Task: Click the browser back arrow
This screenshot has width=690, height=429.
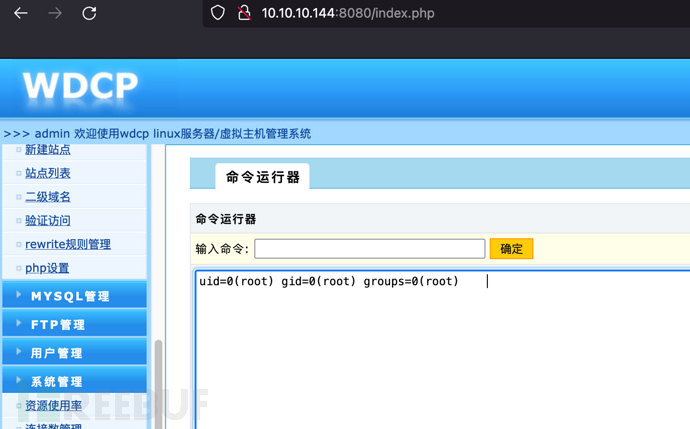Action: 21,13
